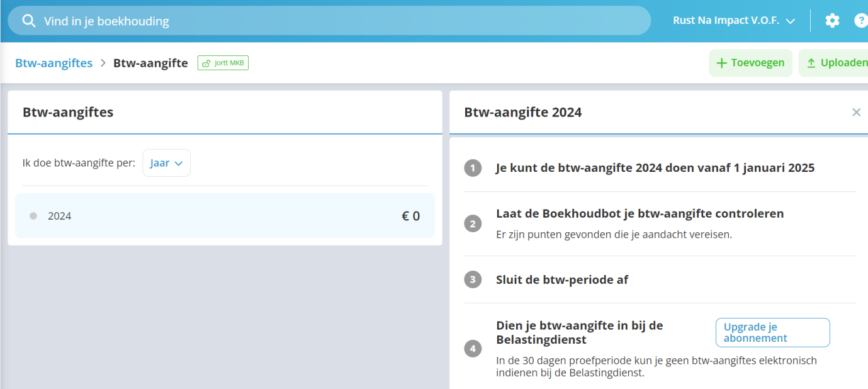Click the magnifier search icon

pyautogui.click(x=29, y=21)
